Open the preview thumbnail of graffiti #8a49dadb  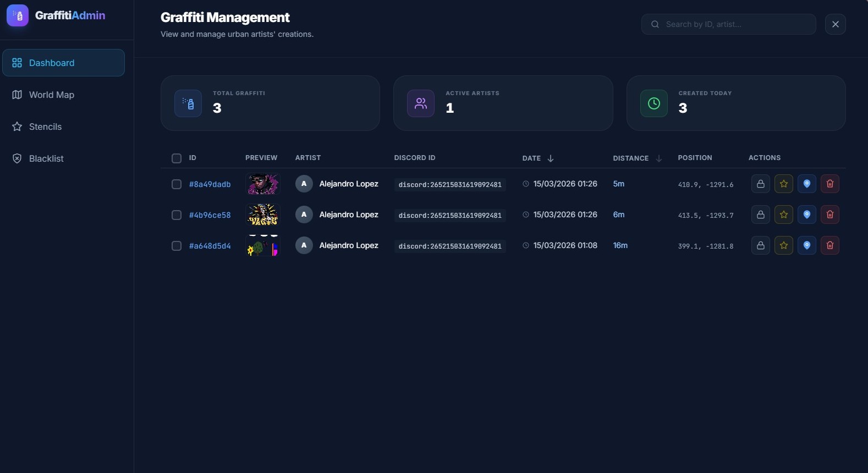point(262,184)
